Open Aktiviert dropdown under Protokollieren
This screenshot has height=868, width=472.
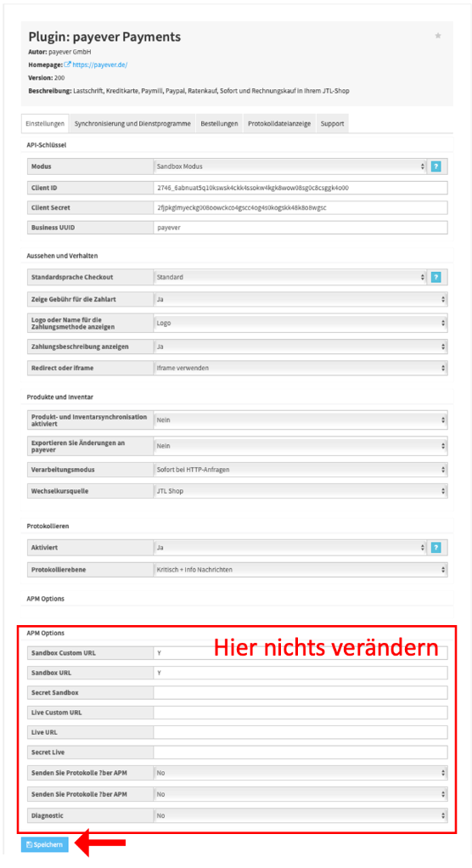point(290,548)
